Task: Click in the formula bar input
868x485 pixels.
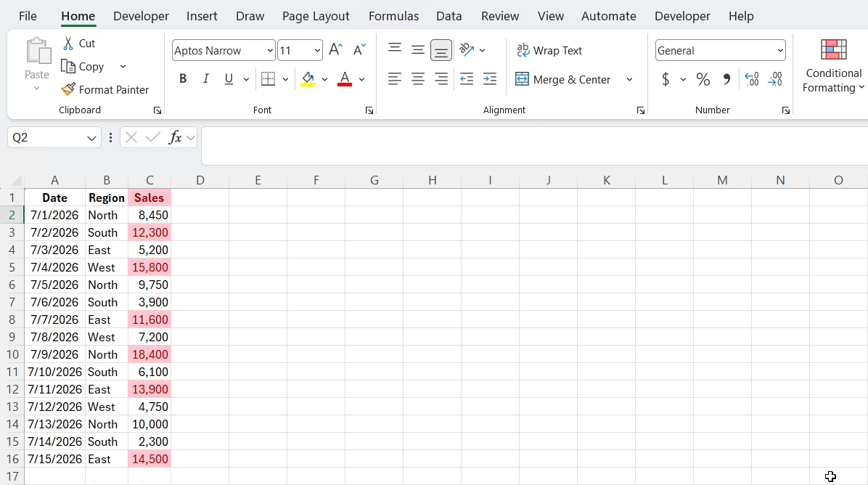Action: point(534,146)
